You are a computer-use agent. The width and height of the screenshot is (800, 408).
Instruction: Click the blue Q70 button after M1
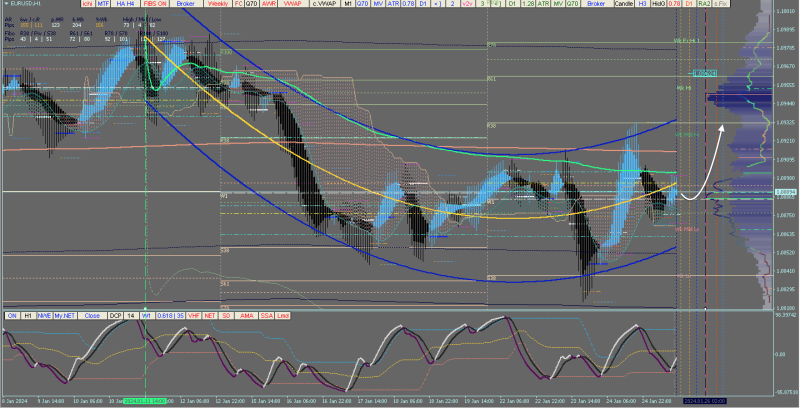[x=362, y=4]
